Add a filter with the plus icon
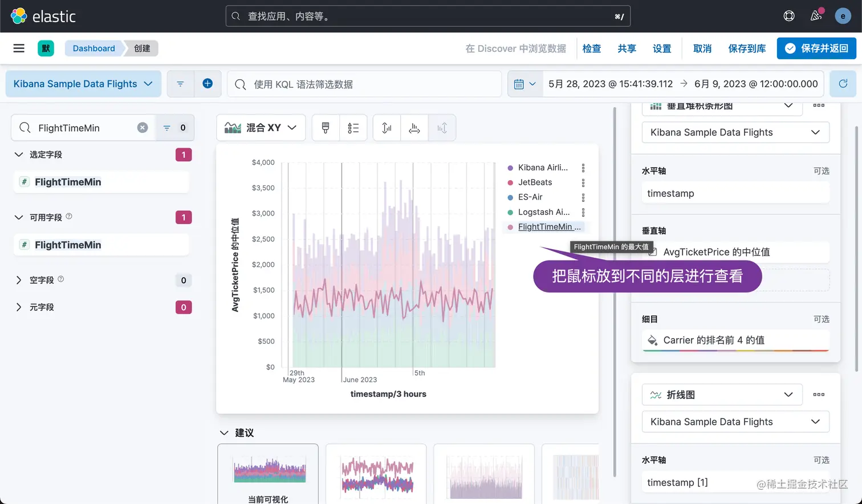 (208, 84)
